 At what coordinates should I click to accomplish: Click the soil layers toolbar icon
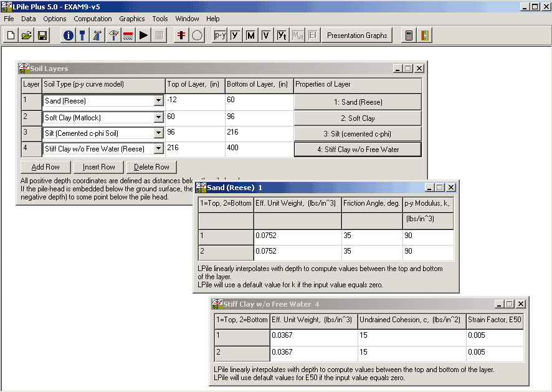click(128, 36)
